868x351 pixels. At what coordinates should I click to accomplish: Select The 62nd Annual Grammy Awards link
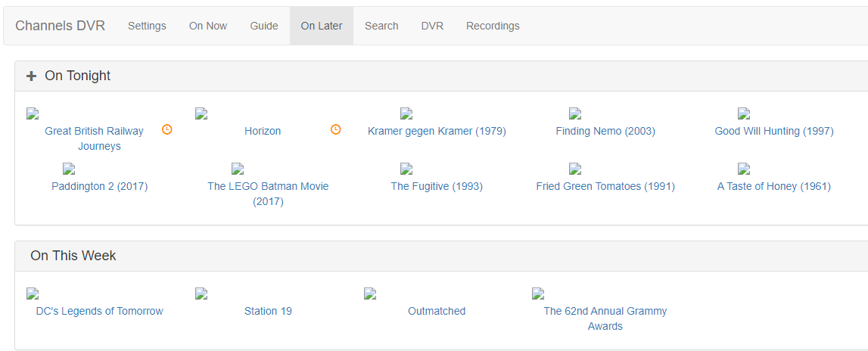(x=605, y=318)
